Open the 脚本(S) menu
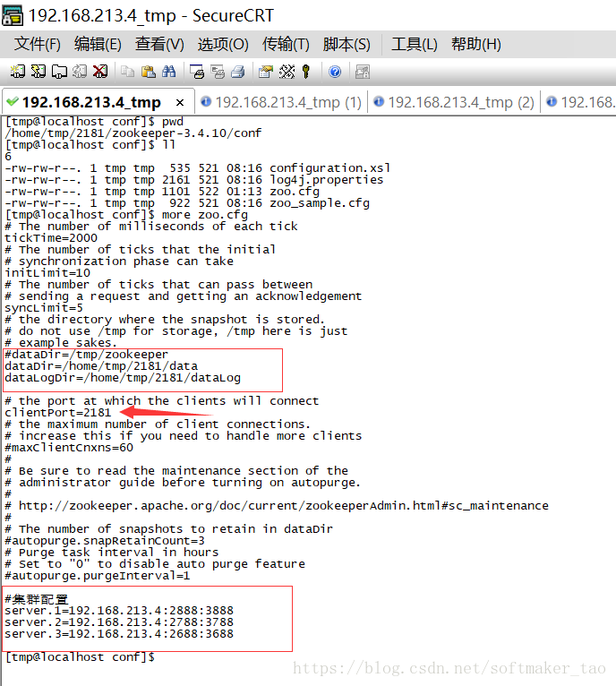Viewport: 616px width, 686px height. 346,44
